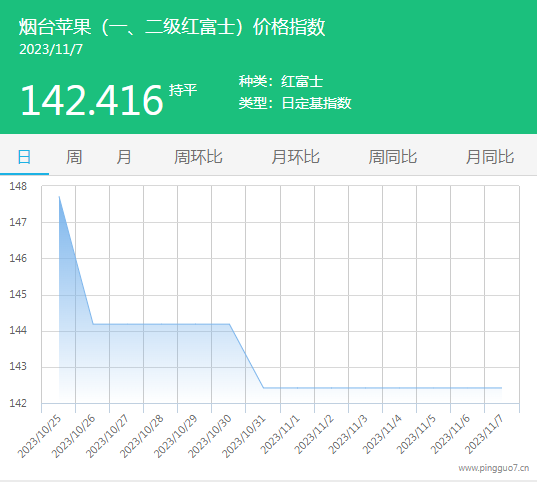
Task: Click the 持平 status label
Action: click(183, 90)
